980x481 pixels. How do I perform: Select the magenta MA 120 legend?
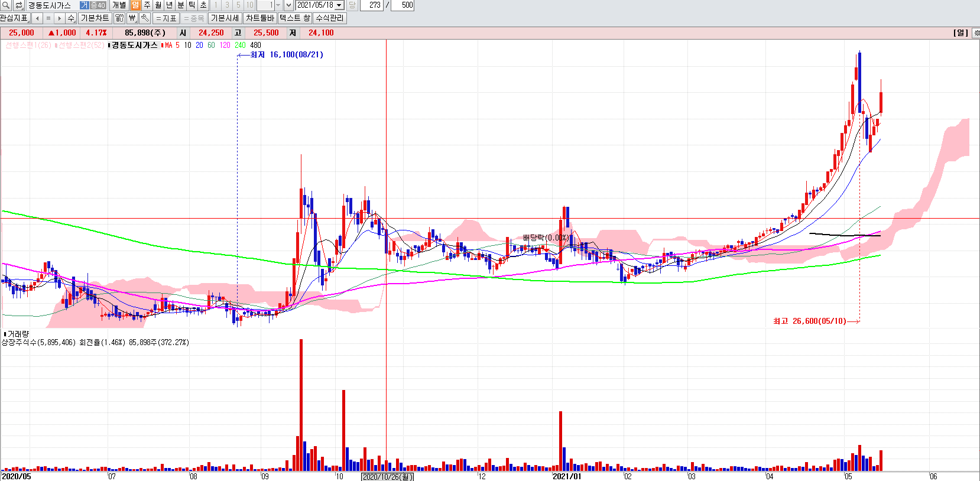tap(225, 45)
